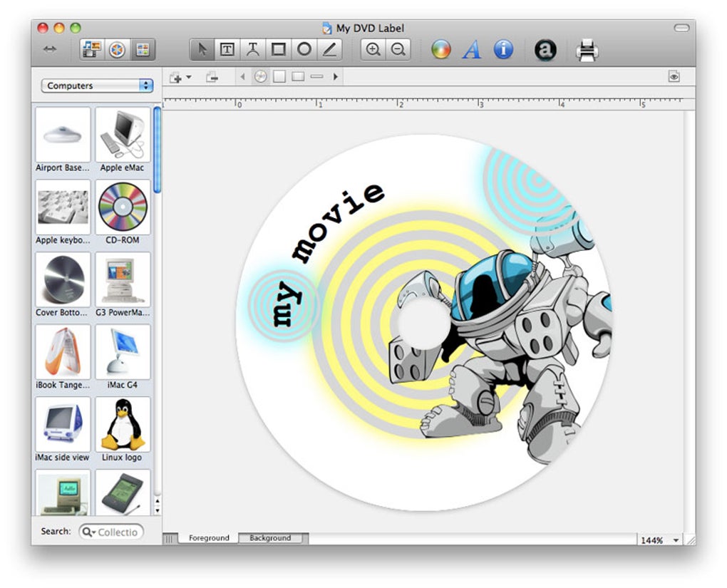This screenshot has width=727, height=588.
Task: Click the remove element icon
Action: [x=212, y=77]
